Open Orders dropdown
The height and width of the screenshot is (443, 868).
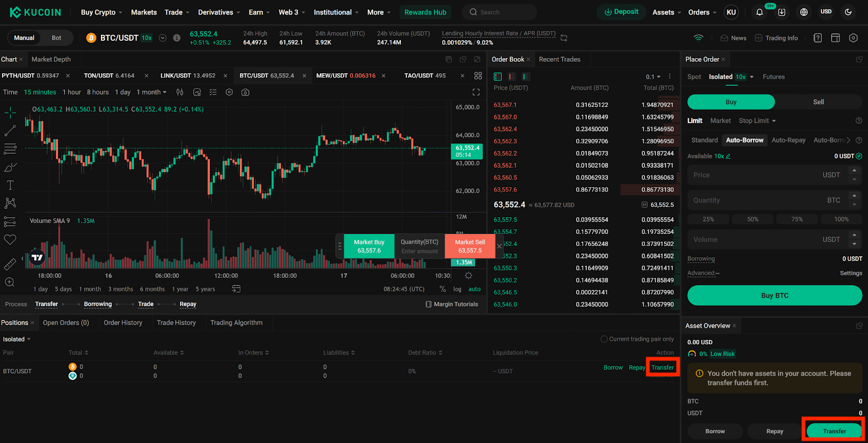pyautogui.click(x=702, y=12)
